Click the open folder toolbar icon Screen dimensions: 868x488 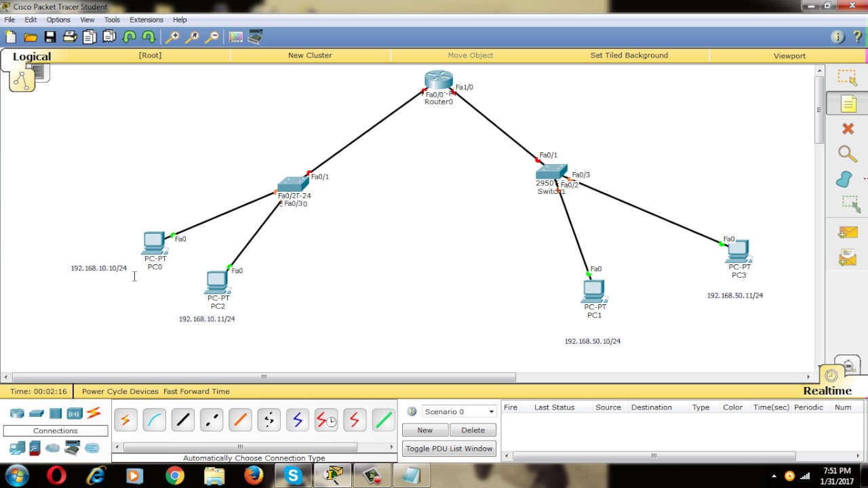31,37
